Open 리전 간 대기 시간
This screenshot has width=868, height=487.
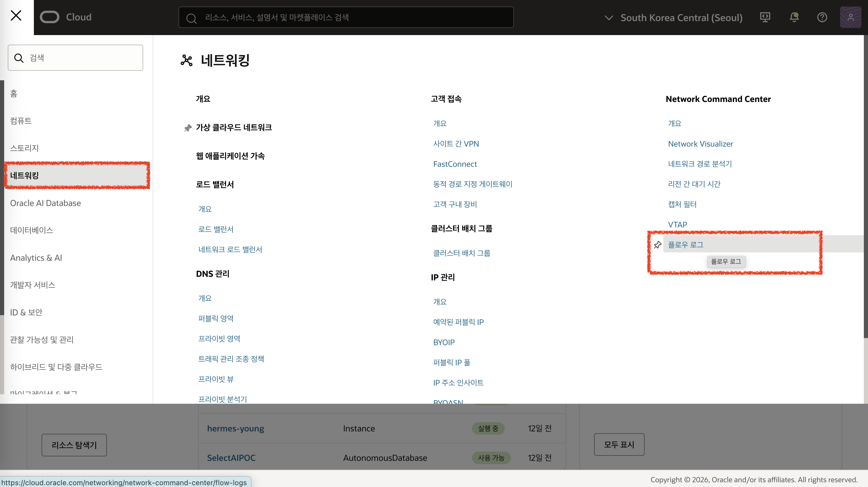click(x=694, y=184)
